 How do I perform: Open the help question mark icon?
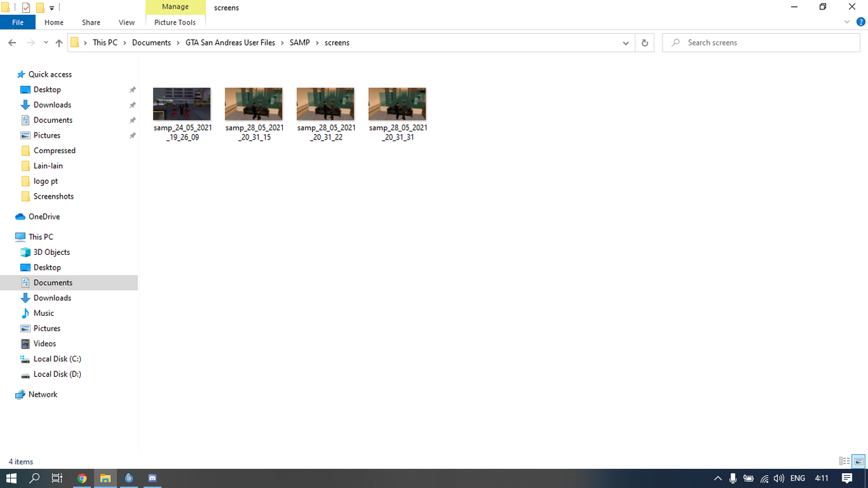pyautogui.click(x=861, y=22)
